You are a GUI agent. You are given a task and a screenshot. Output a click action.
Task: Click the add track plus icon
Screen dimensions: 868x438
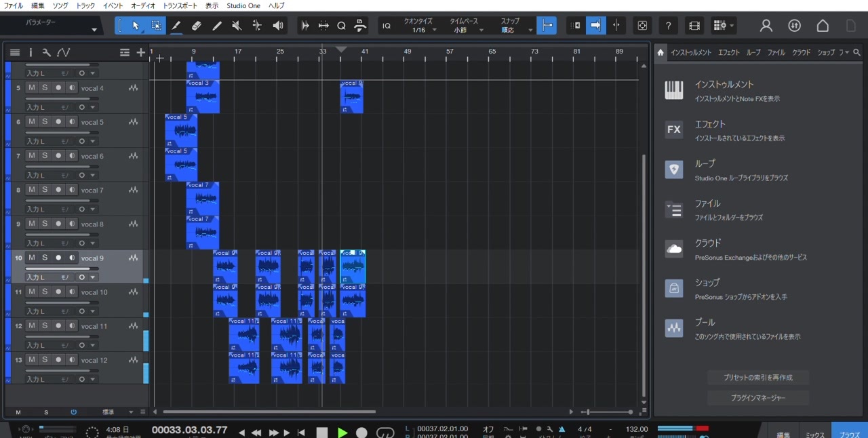pyautogui.click(x=140, y=52)
